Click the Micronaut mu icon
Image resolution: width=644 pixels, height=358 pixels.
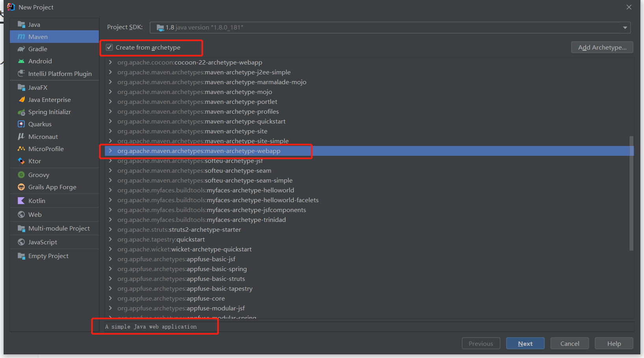point(21,137)
